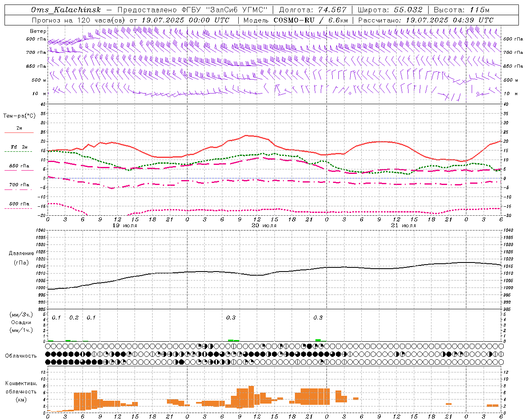Select the elevation text "Высота: 115м"
This screenshot has width=525, height=420.
tap(461, 10)
